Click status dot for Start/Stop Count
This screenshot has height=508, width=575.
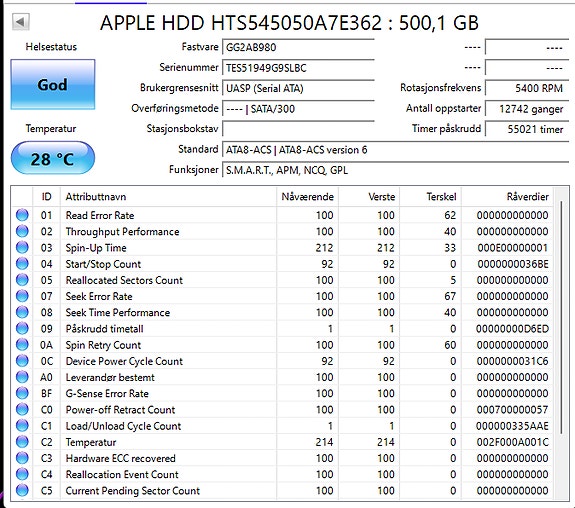click(x=22, y=263)
